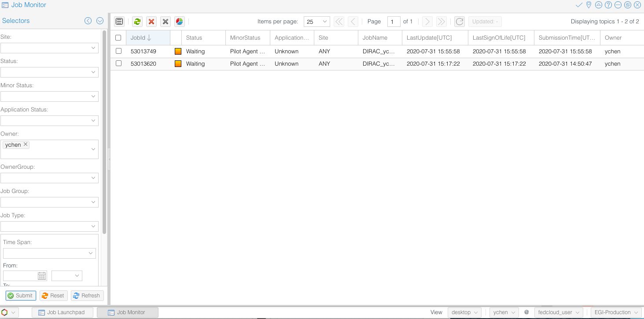Click the orange Waiting status swatch for 53013749
This screenshot has height=319, width=644.
tap(178, 51)
